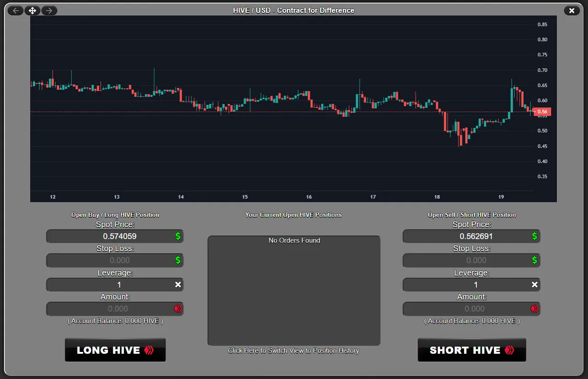
Task: Click the red 0.56 current price label
Action: pyautogui.click(x=543, y=112)
